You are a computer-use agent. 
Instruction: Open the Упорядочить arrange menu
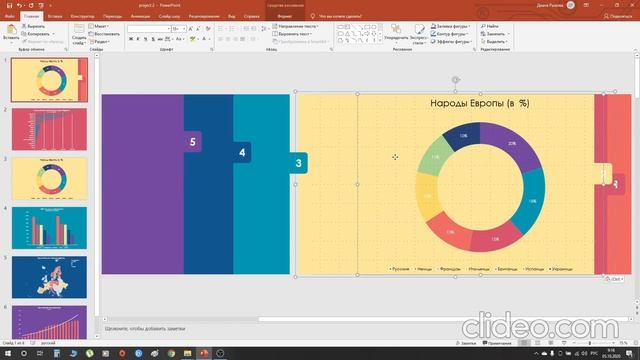[396, 34]
